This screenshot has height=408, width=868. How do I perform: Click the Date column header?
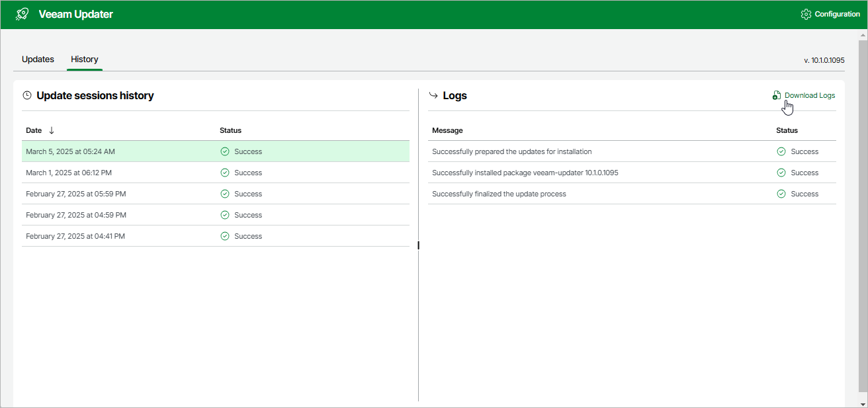pos(34,130)
